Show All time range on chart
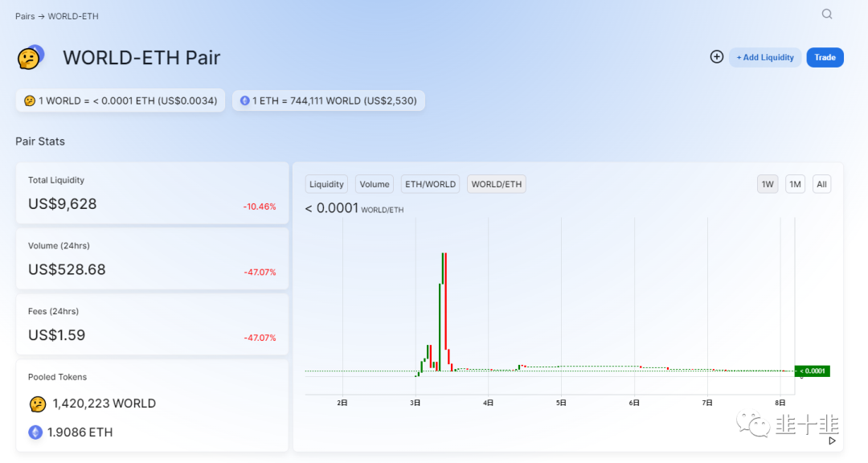The height and width of the screenshot is (463, 868). [821, 184]
